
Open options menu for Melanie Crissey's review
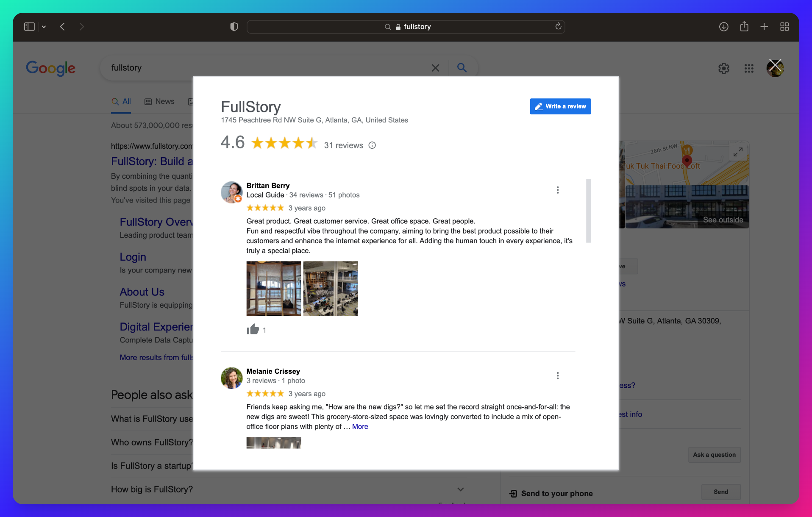(557, 376)
